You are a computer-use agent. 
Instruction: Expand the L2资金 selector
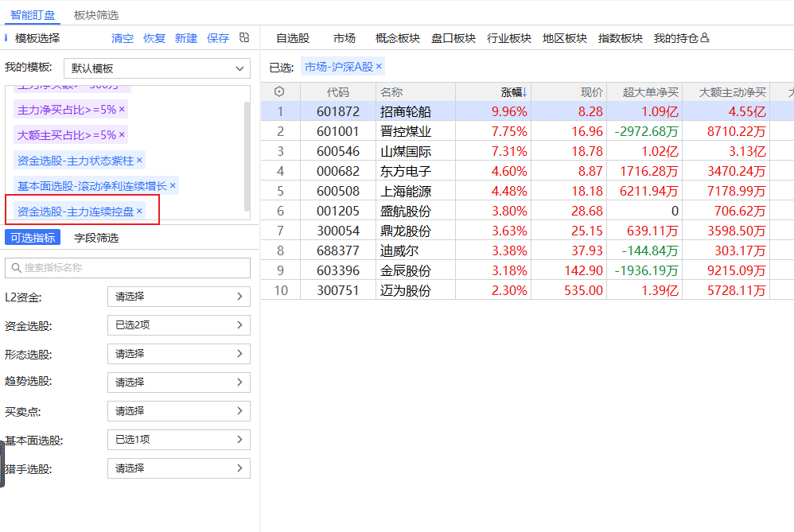179,297
